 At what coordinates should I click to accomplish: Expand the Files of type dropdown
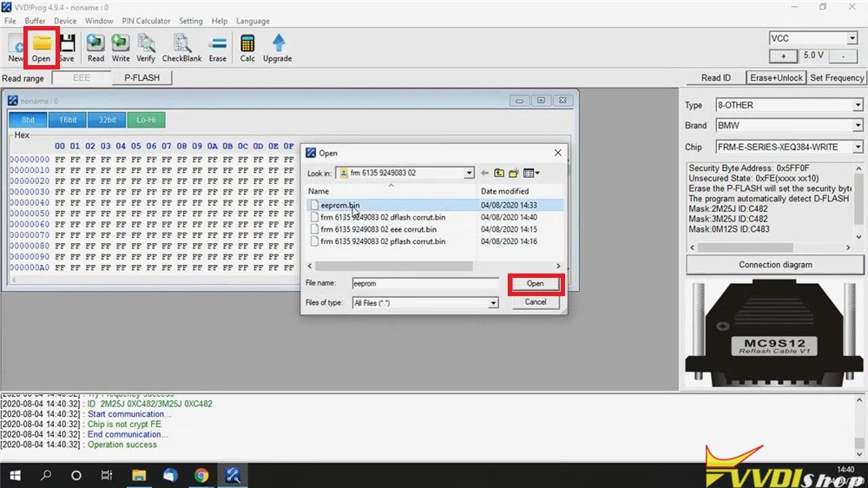(x=493, y=303)
